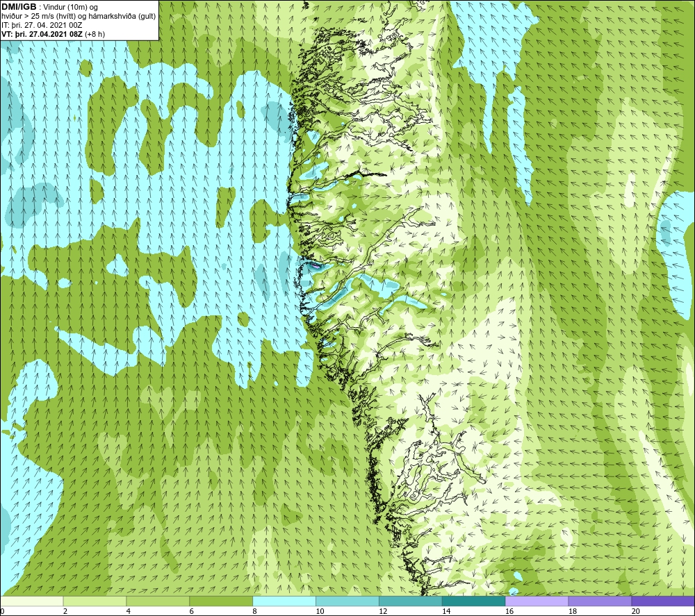The width and height of the screenshot is (695, 616).
Task: Click the 16–18 m/s lavender legend swatch
Action: pos(537,601)
